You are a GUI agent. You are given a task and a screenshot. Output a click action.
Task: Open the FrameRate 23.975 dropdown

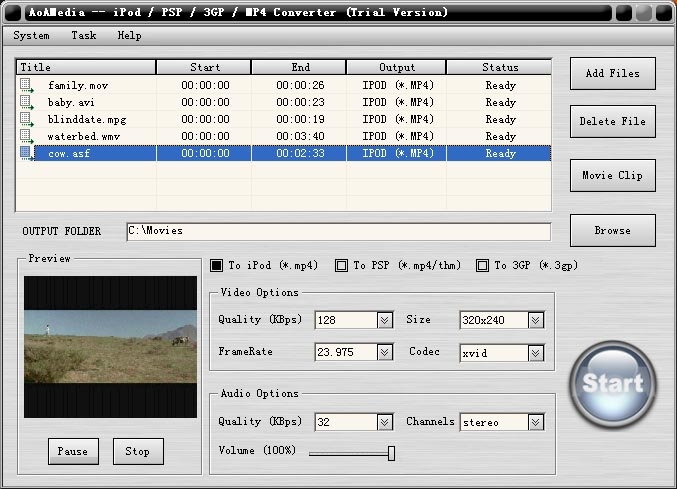click(x=385, y=353)
